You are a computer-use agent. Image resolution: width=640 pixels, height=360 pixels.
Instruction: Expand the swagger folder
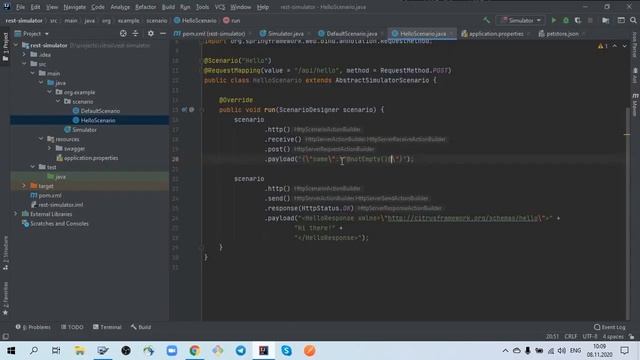[x=50, y=149]
